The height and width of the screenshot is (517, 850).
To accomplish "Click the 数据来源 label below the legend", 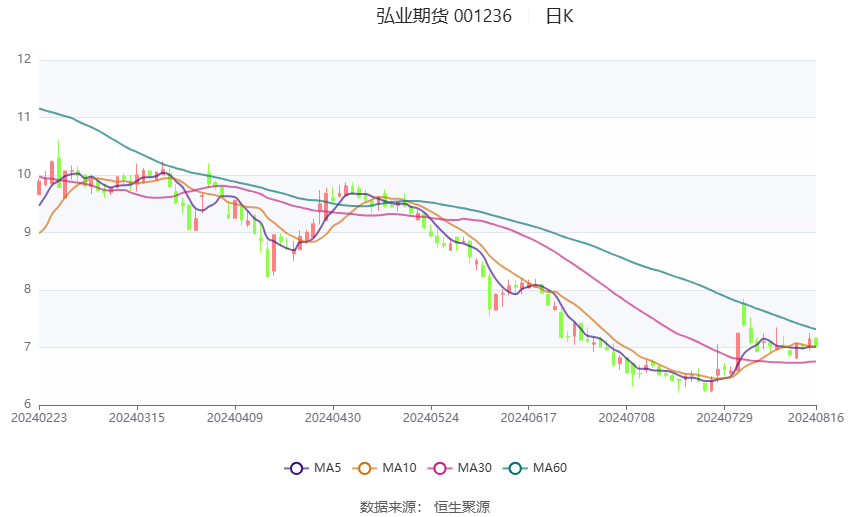I will 391,507.
